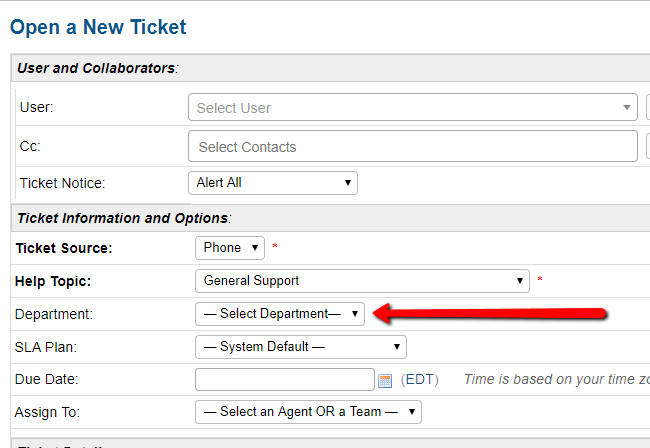Viewport: 650px width, 448px height.
Task: Expand the Help Topic General Support dropdown
Action: 362,280
